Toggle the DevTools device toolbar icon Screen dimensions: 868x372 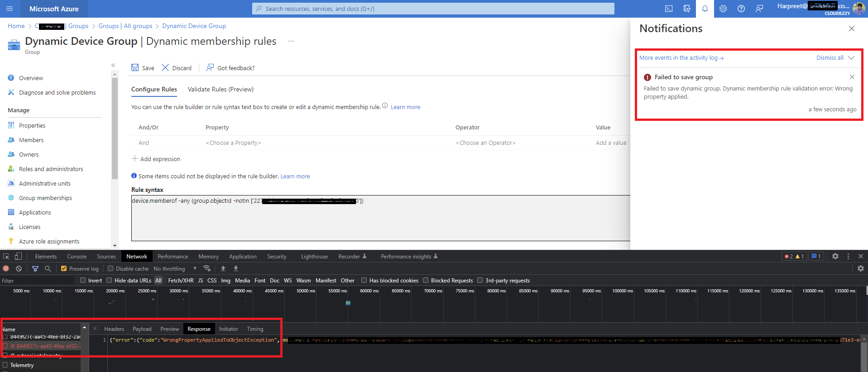pos(18,256)
